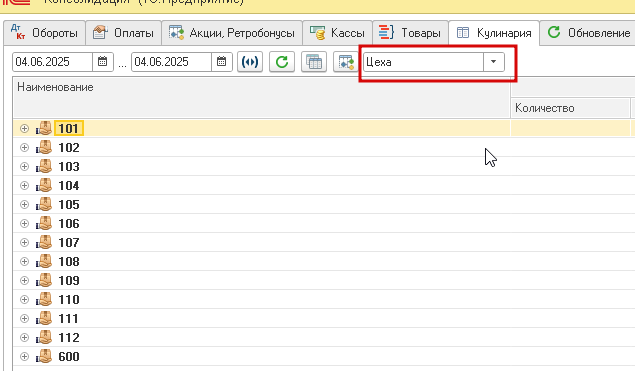Click the box icon of row 102
Screen dimensions: 635x371
pos(44,147)
